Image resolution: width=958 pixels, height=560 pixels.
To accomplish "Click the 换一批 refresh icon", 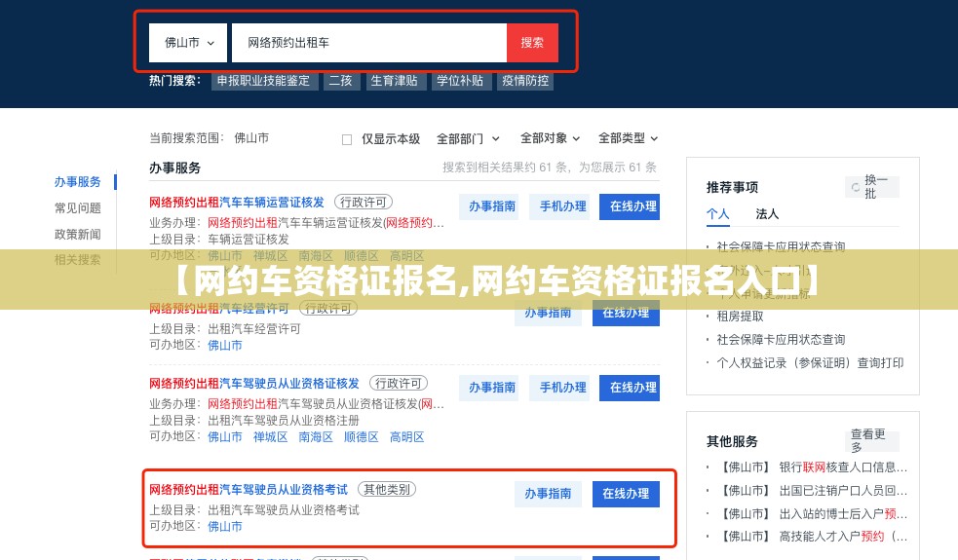I will pyautogui.click(x=856, y=188).
